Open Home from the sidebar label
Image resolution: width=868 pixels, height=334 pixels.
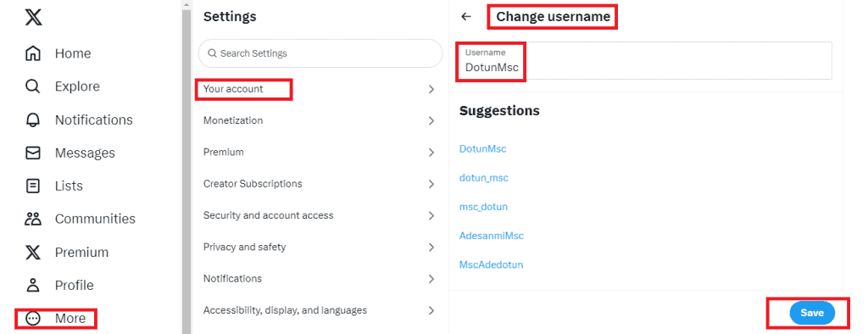(x=73, y=53)
